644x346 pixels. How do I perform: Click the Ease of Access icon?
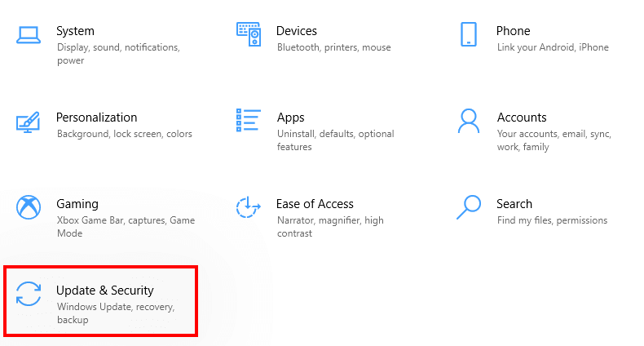tap(248, 207)
